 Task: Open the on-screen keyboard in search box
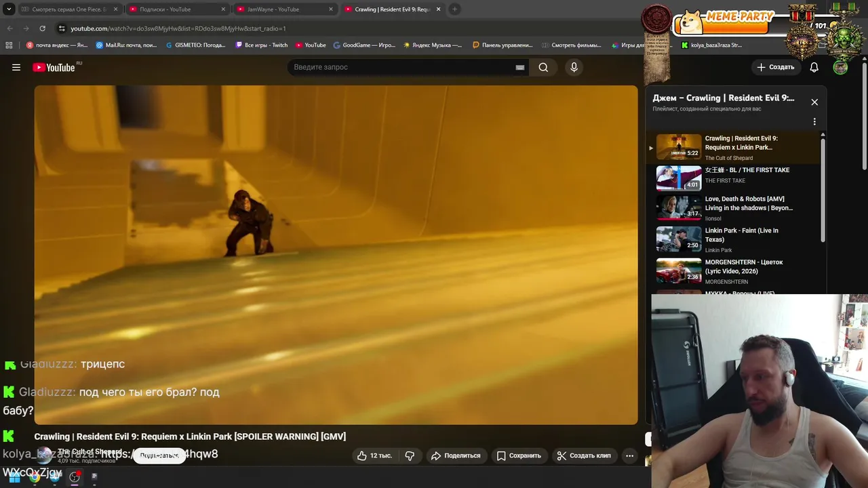click(520, 67)
